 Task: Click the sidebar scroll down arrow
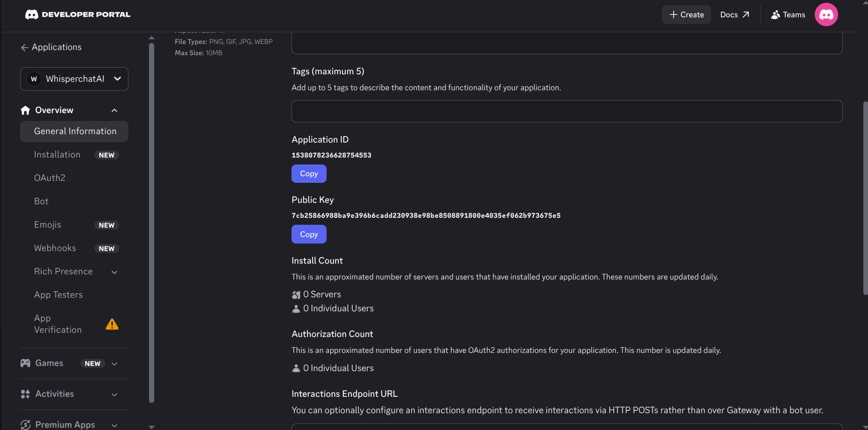coord(151,427)
